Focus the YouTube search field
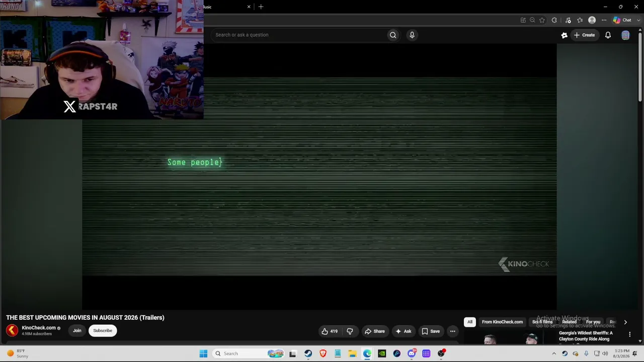 (x=299, y=35)
